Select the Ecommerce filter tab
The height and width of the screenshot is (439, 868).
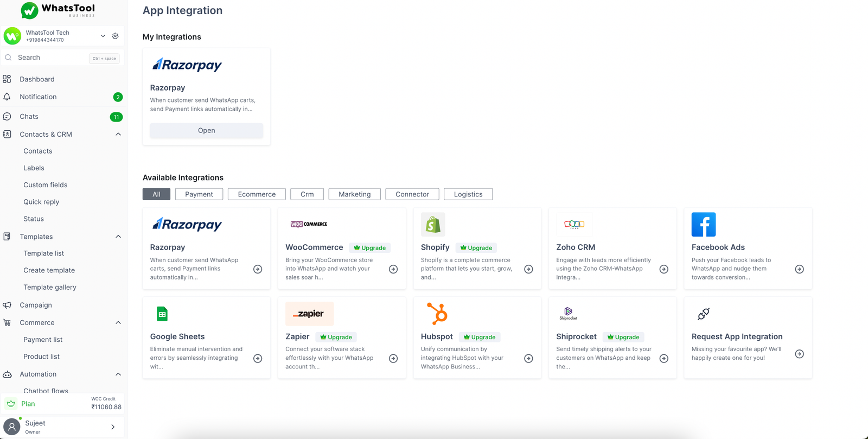257,194
